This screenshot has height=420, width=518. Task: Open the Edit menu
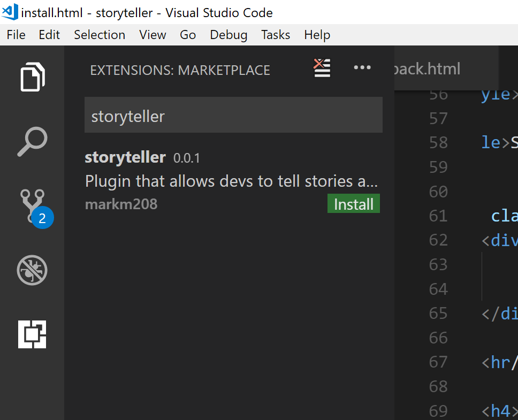[x=49, y=35]
